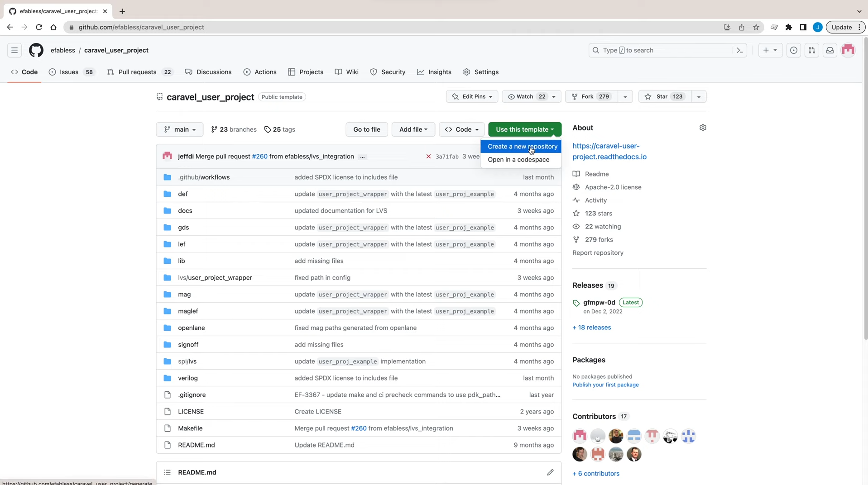Viewport: 868px width, 485px height.
Task: Click the browser share icon
Action: [x=742, y=27]
